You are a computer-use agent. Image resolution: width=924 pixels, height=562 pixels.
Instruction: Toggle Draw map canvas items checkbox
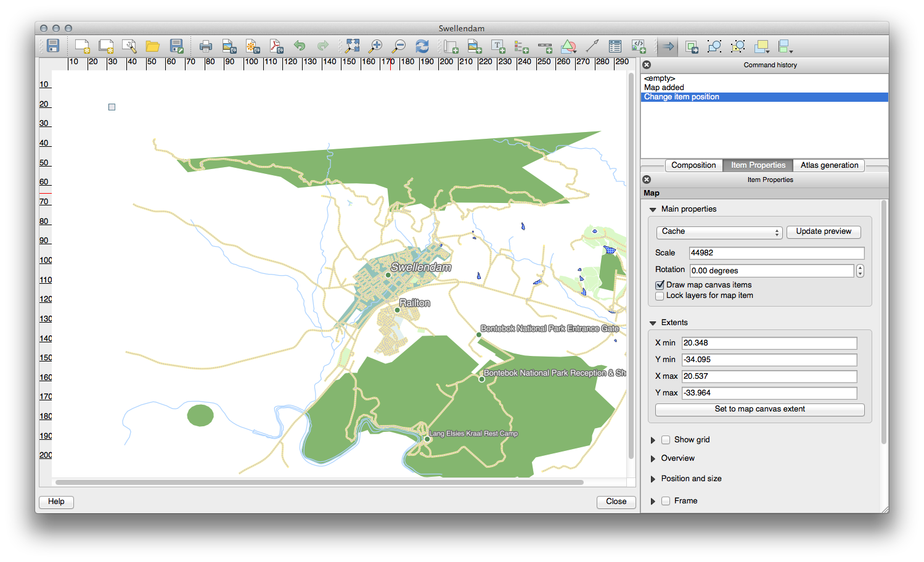(660, 285)
